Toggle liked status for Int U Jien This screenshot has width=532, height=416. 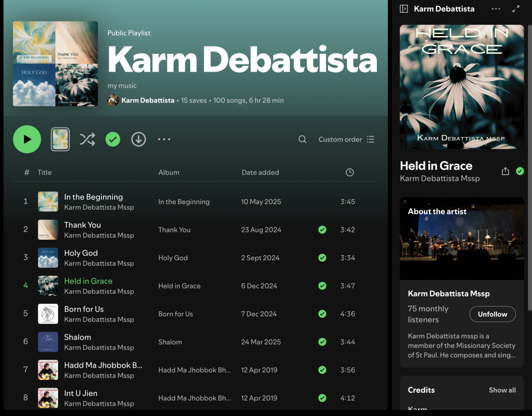323,398
